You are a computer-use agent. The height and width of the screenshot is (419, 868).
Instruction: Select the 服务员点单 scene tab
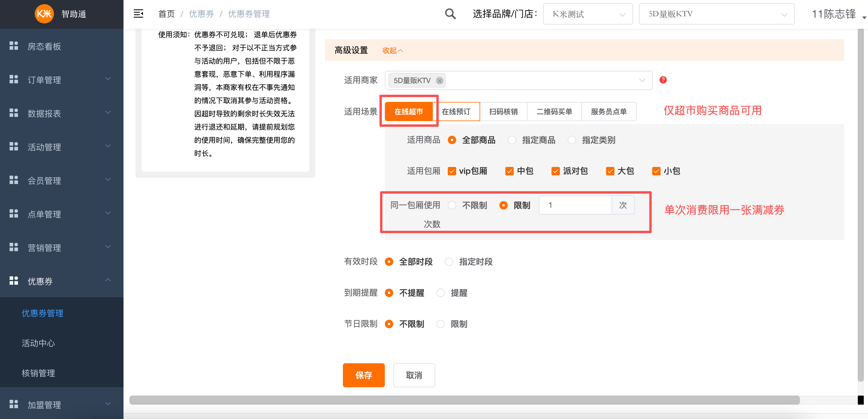(609, 111)
